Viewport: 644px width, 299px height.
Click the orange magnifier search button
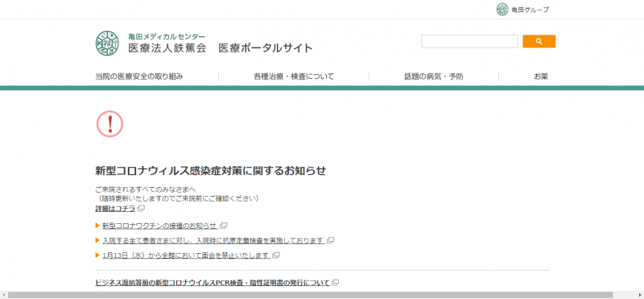pos(539,42)
